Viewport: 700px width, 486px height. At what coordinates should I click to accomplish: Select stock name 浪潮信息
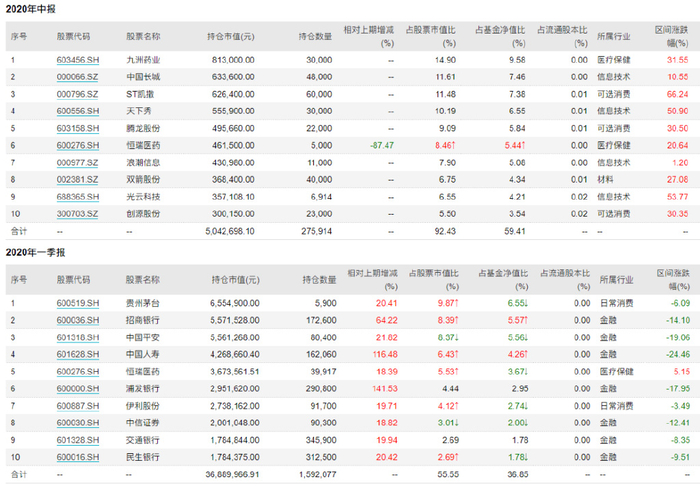coord(143,162)
